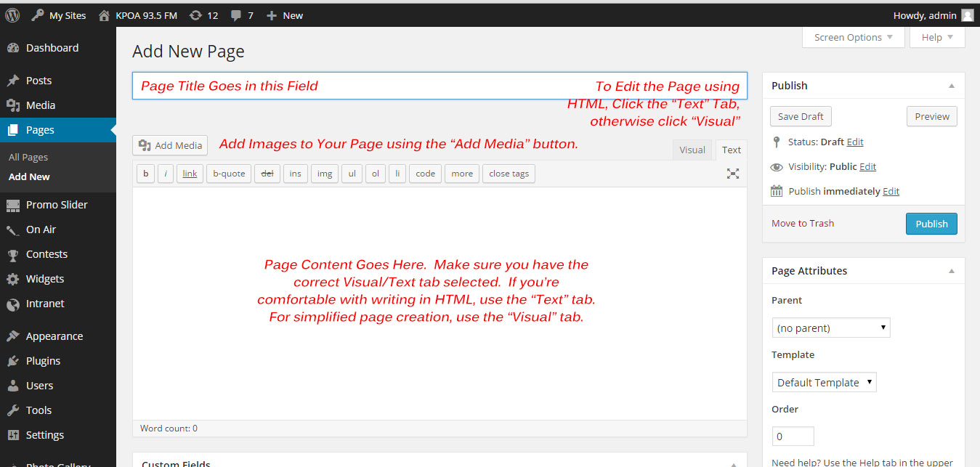Open the Default Template dropdown
Image resolution: width=980 pixels, height=467 pixels.
(x=824, y=383)
